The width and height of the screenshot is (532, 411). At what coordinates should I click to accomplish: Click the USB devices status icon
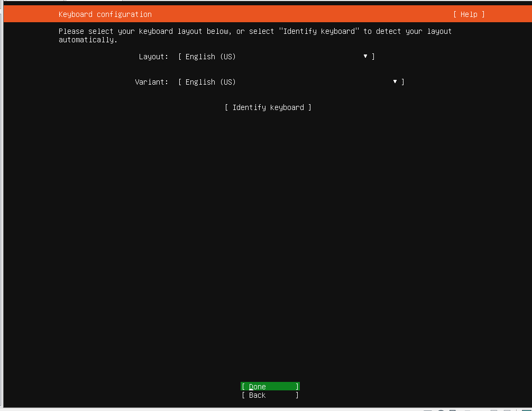[x=480, y=410]
